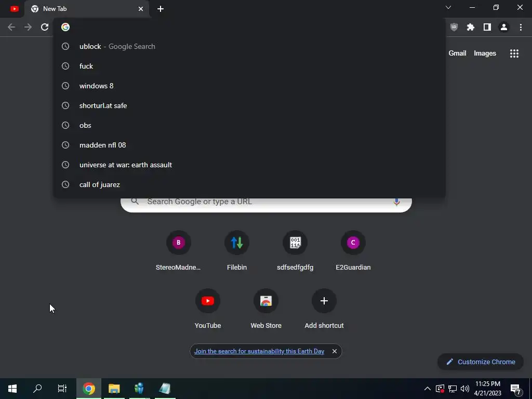Toggle the Chrome side panel

tap(487, 27)
